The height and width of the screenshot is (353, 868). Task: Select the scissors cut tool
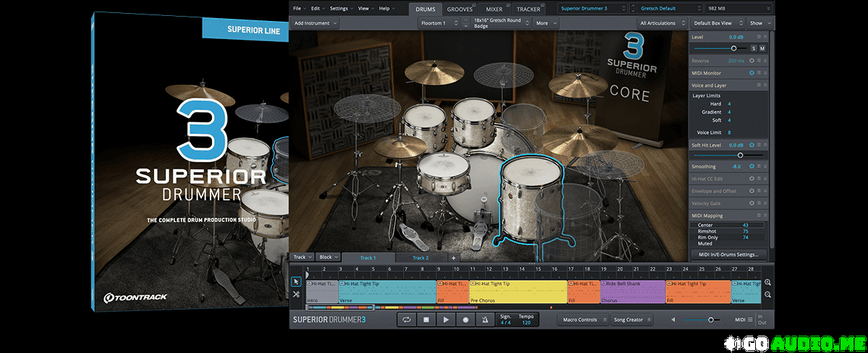(297, 294)
